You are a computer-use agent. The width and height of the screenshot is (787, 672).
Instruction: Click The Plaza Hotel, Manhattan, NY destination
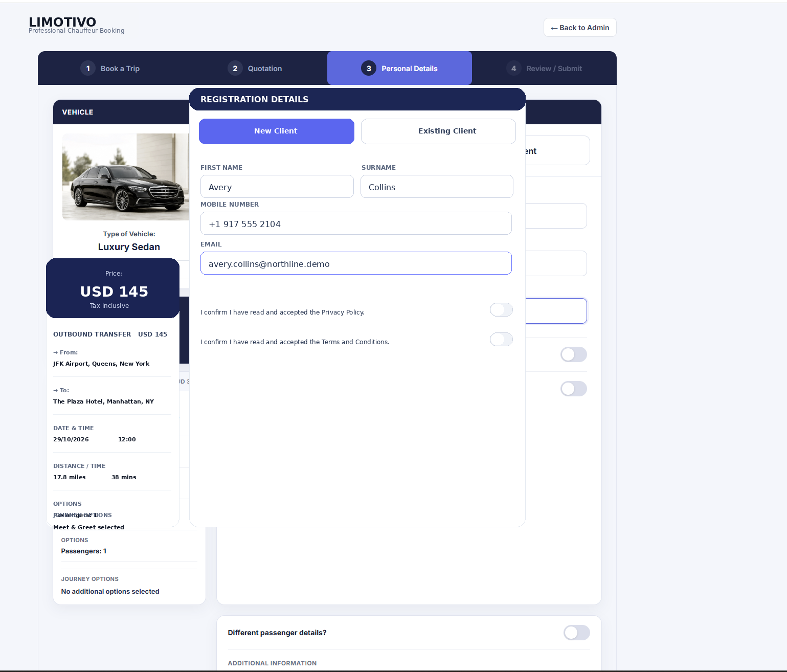103,401
